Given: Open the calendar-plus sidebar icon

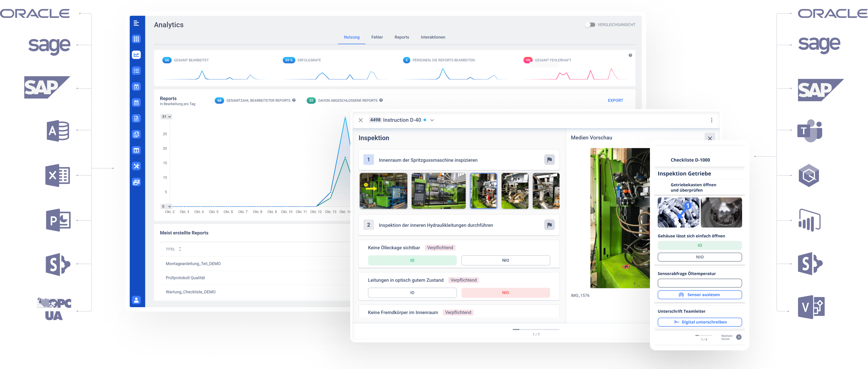Looking at the screenshot, I should 136,87.
